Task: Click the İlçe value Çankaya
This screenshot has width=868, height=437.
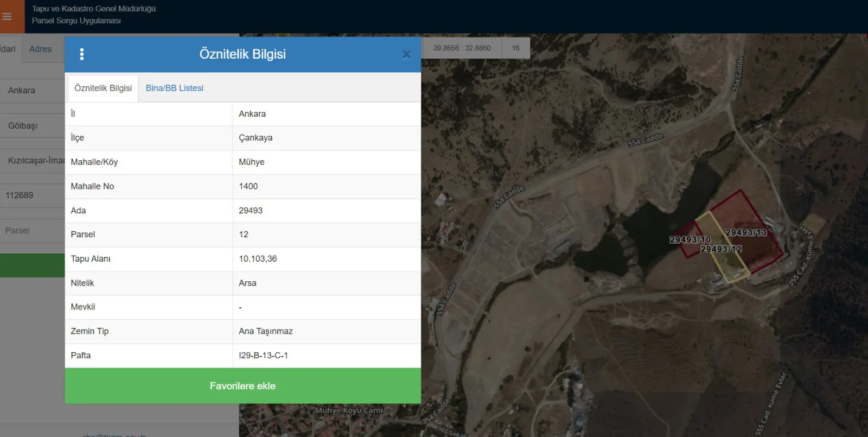Action: coord(256,138)
